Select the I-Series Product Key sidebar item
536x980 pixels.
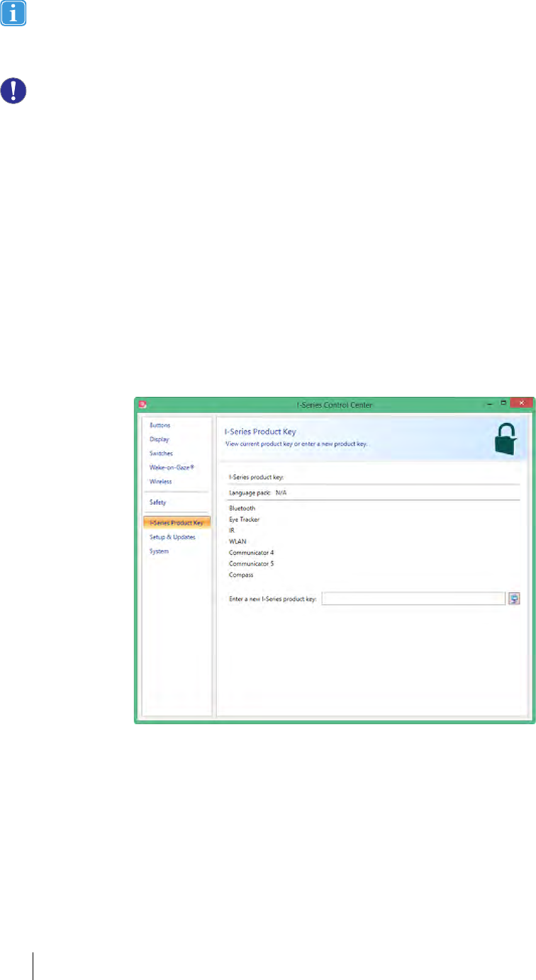pyautogui.click(x=177, y=523)
